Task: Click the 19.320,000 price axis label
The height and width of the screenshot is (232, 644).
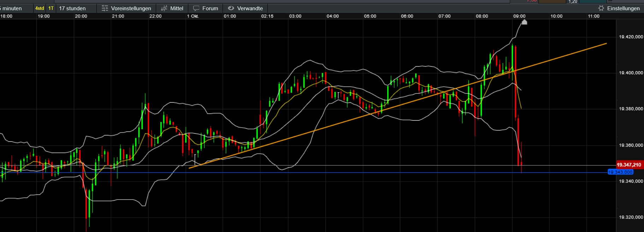Action: point(631,217)
